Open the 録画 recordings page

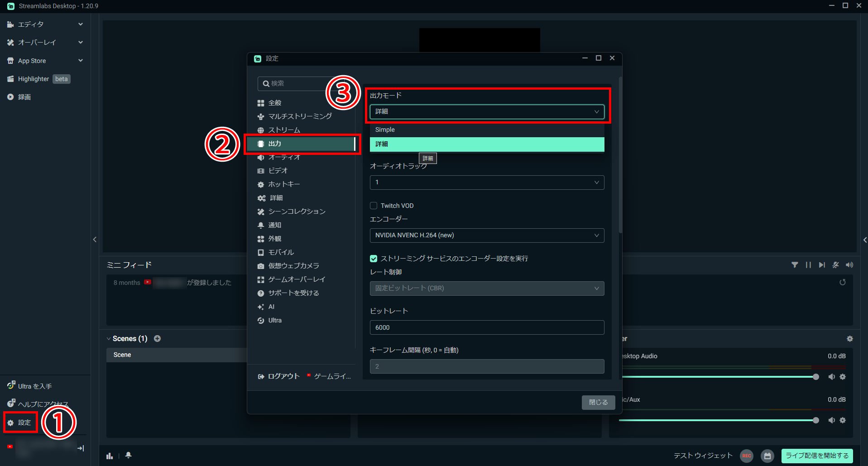click(x=19, y=97)
